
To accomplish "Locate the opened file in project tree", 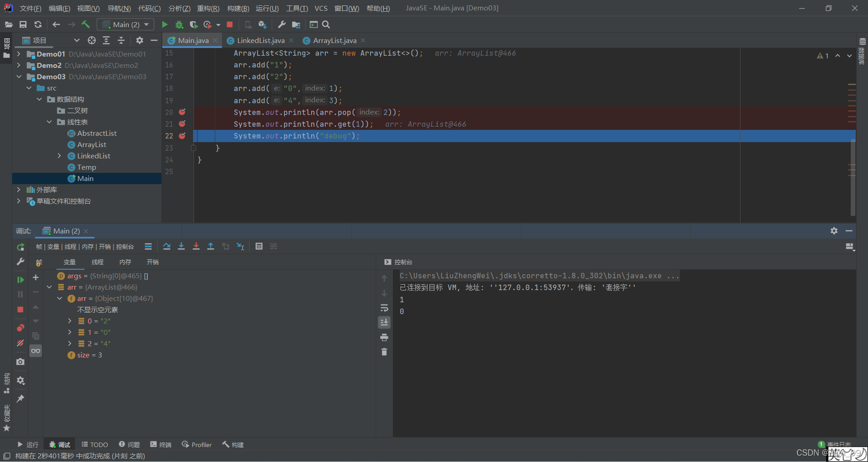I will pos(92,40).
